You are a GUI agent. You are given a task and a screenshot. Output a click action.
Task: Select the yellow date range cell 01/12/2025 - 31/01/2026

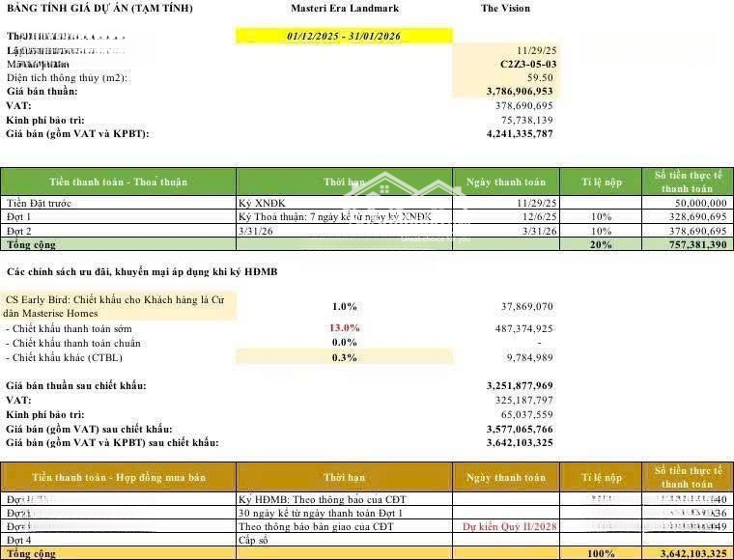coord(344,36)
